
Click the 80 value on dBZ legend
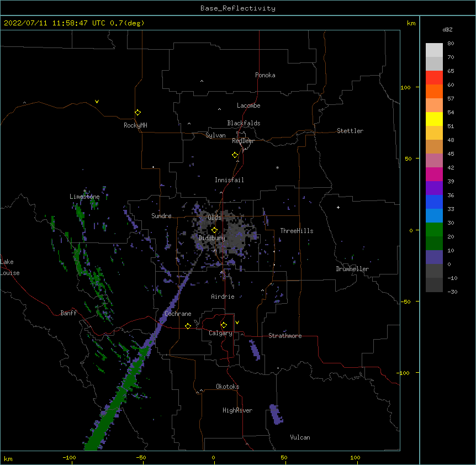[451, 44]
